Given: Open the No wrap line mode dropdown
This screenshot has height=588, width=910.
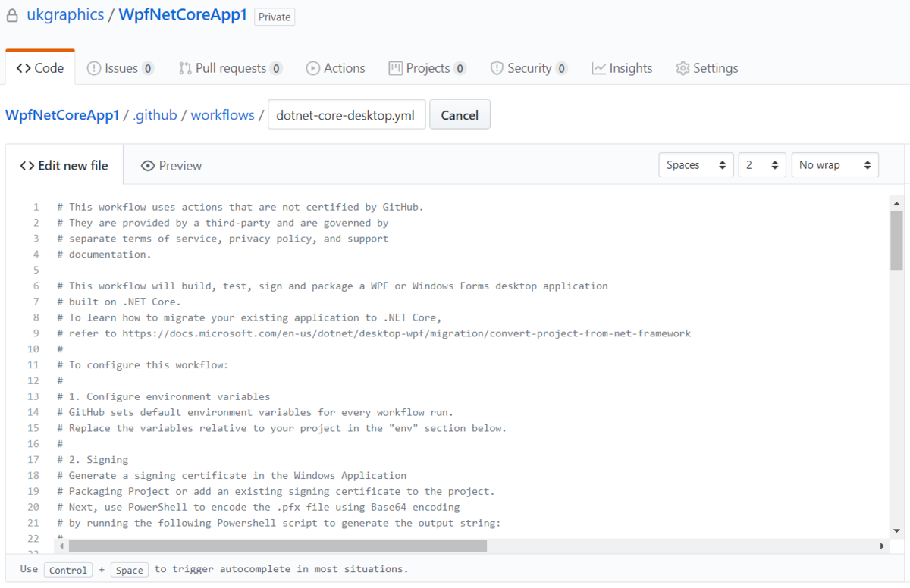Looking at the screenshot, I should pos(835,165).
